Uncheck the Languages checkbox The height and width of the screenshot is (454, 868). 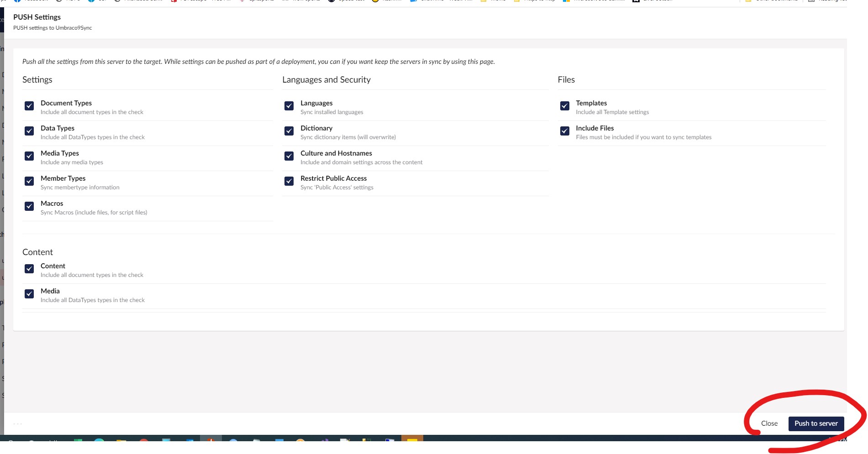(289, 106)
